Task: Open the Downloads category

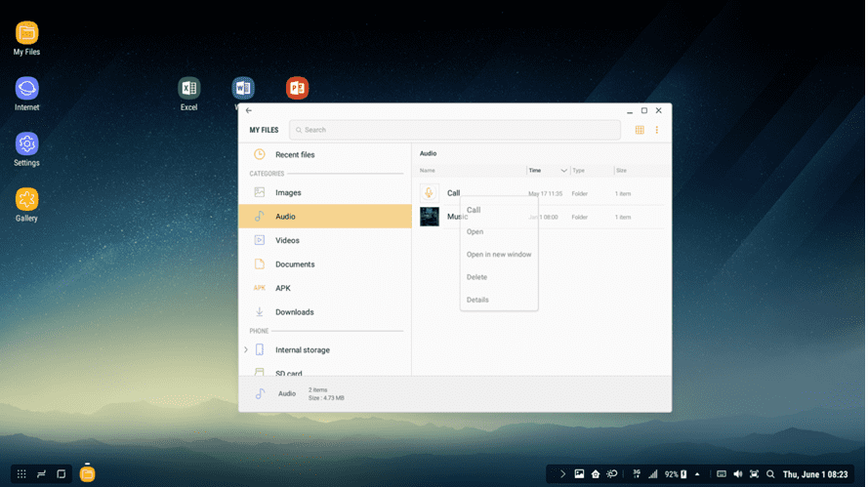Action: click(294, 312)
